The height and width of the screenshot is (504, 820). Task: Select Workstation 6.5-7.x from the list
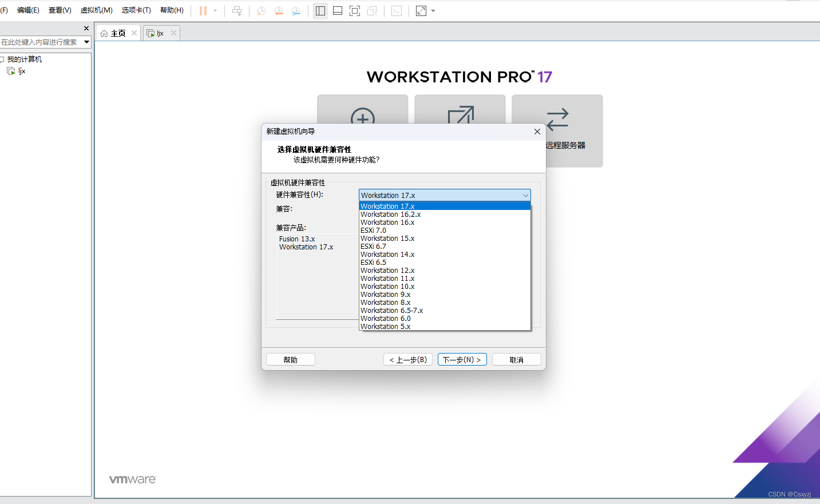click(445, 311)
